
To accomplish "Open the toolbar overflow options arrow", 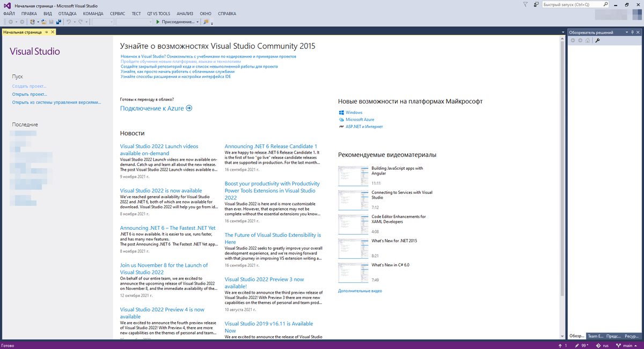I will 212,23.
